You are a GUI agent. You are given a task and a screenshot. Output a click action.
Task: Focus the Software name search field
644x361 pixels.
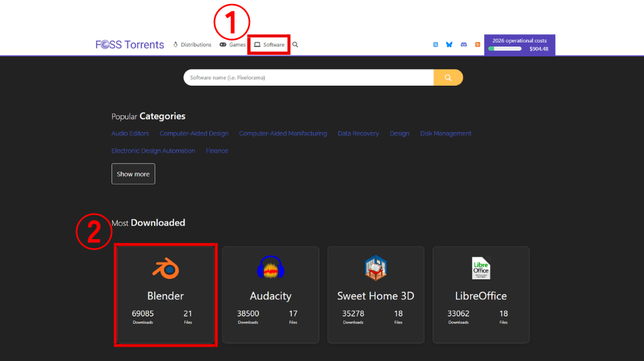[x=308, y=77]
